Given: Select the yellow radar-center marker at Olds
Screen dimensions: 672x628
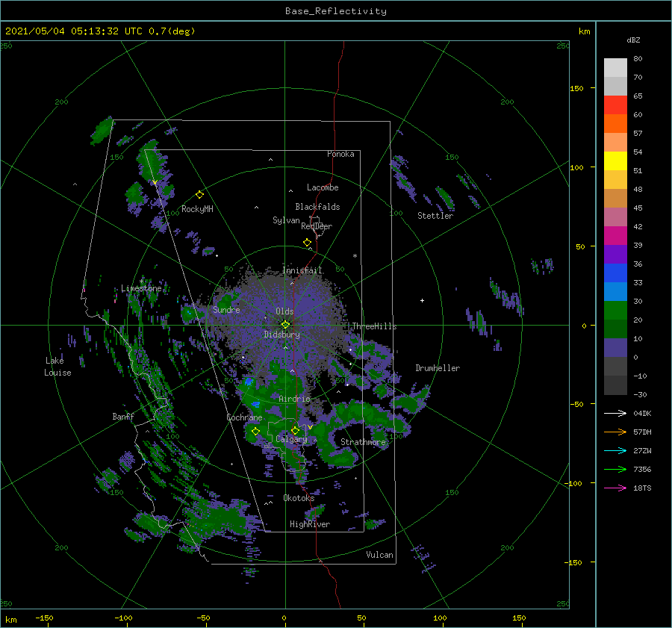Looking at the screenshot, I should [x=285, y=325].
